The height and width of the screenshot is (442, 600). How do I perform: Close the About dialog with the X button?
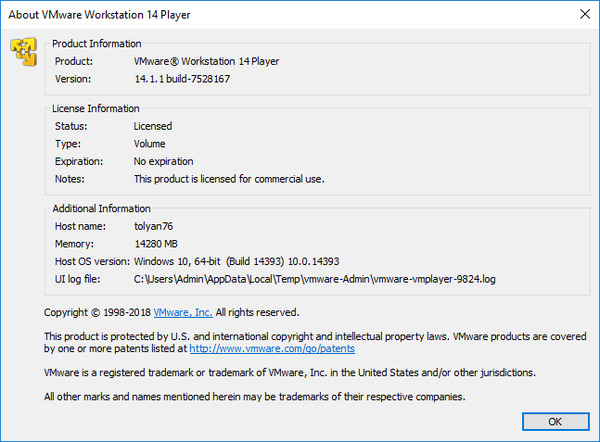coord(584,14)
